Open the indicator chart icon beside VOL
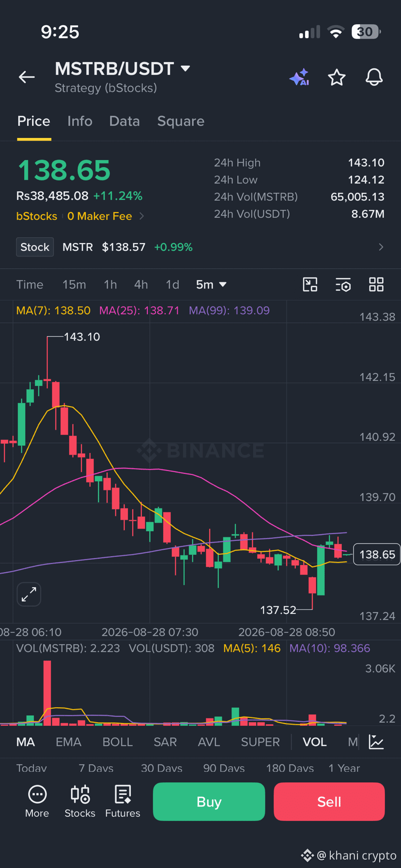This screenshot has width=401, height=868. [376, 742]
